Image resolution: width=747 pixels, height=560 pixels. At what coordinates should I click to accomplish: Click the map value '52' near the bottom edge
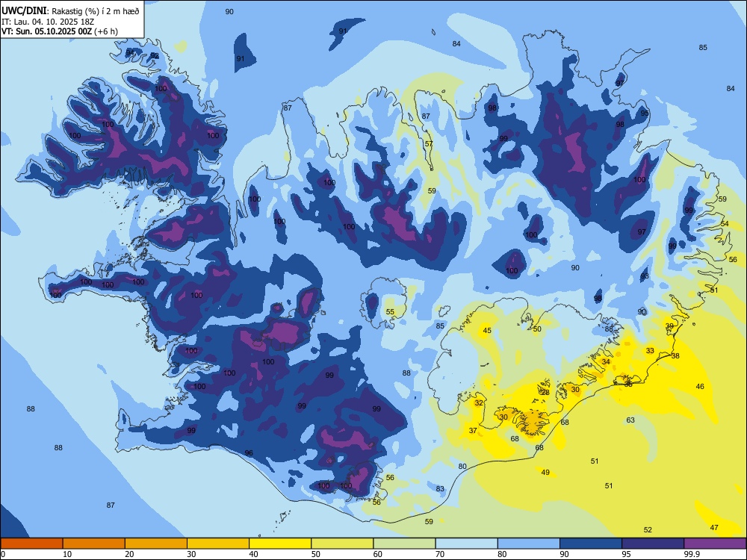pos(648,530)
